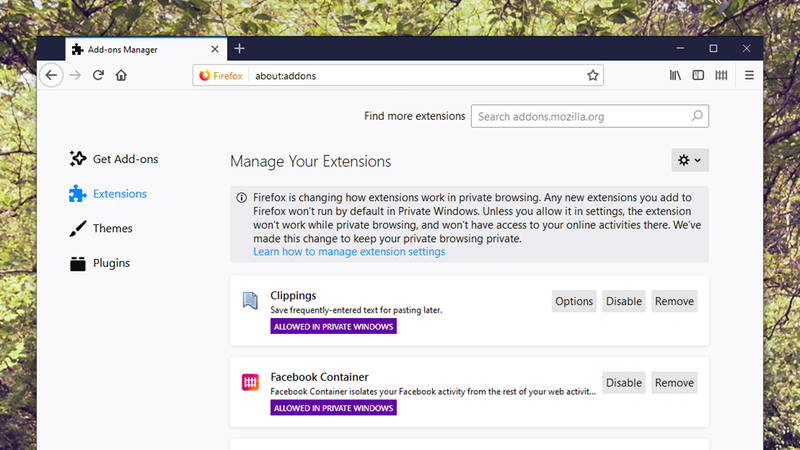Click the Facebook Container extension icon

tap(250, 382)
